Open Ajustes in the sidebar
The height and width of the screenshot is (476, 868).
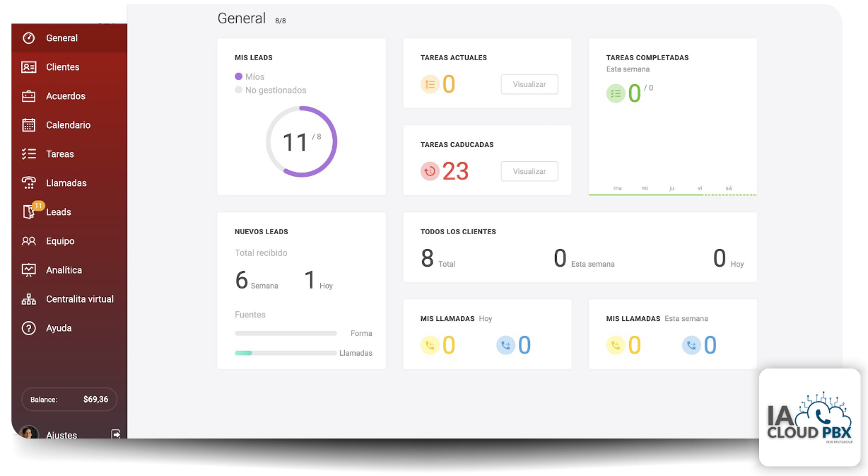point(61,434)
